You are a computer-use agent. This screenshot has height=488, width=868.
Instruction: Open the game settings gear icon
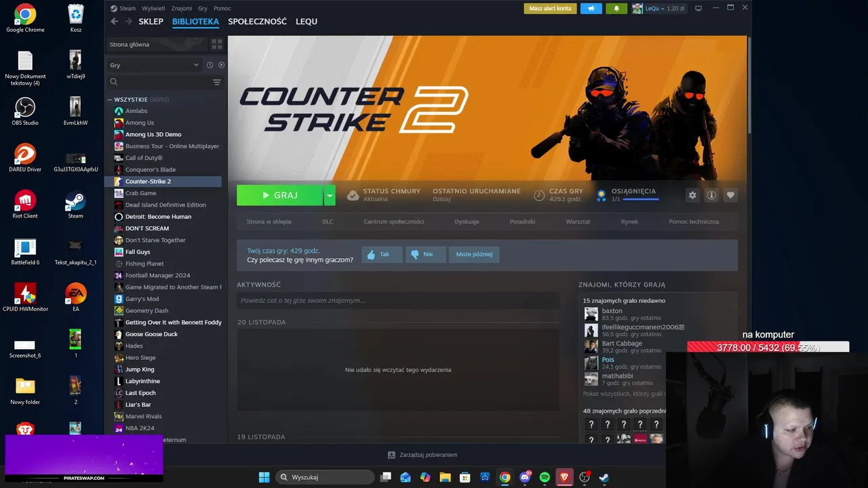[692, 195]
